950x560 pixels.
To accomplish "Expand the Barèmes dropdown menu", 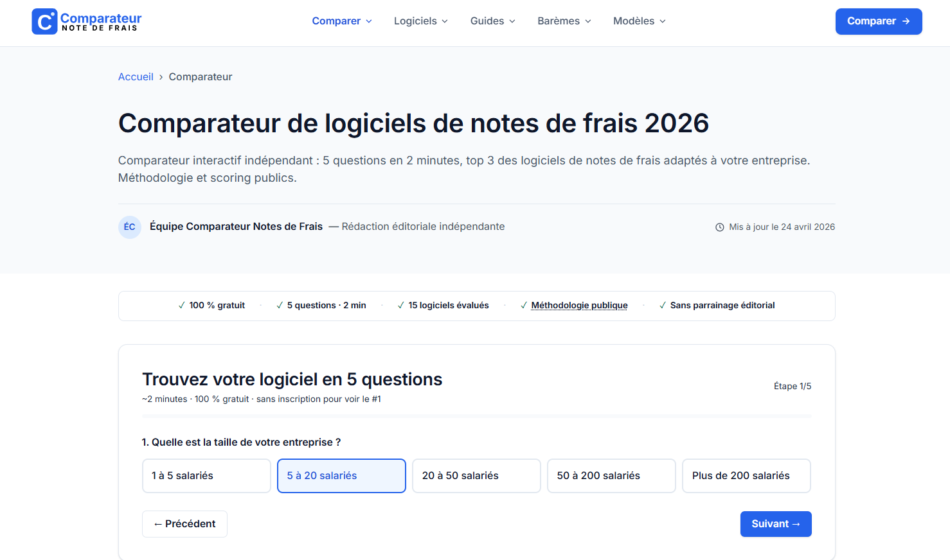I will (564, 21).
